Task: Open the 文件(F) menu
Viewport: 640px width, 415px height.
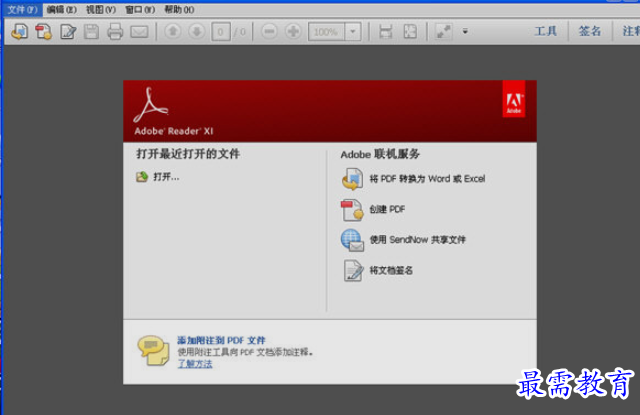Action: (x=22, y=9)
